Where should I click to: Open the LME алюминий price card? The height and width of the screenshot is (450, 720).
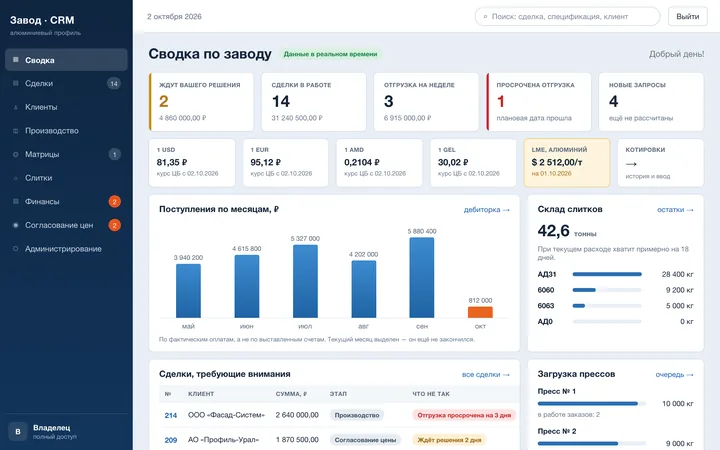coord(567,163)
